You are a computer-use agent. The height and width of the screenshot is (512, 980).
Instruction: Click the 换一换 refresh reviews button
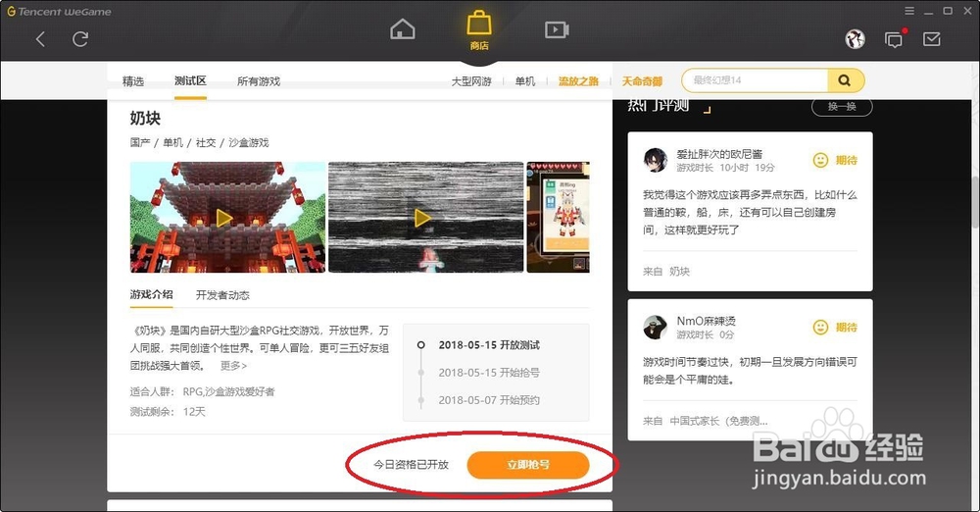842,106
